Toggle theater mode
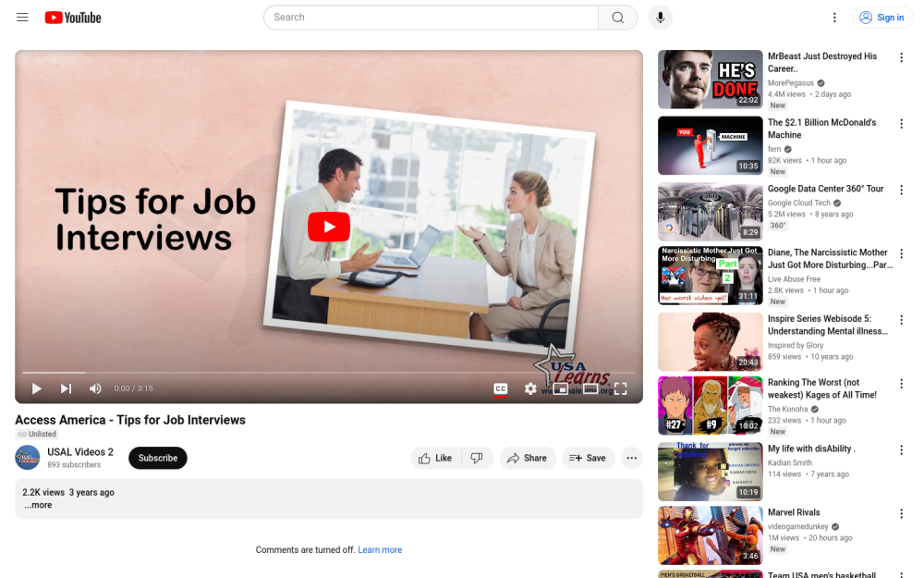 [590, 388]
